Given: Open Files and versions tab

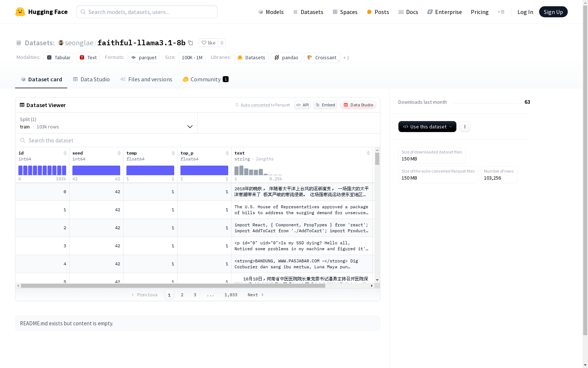Looking at the screenshot, I should click(x=146, y=79).
